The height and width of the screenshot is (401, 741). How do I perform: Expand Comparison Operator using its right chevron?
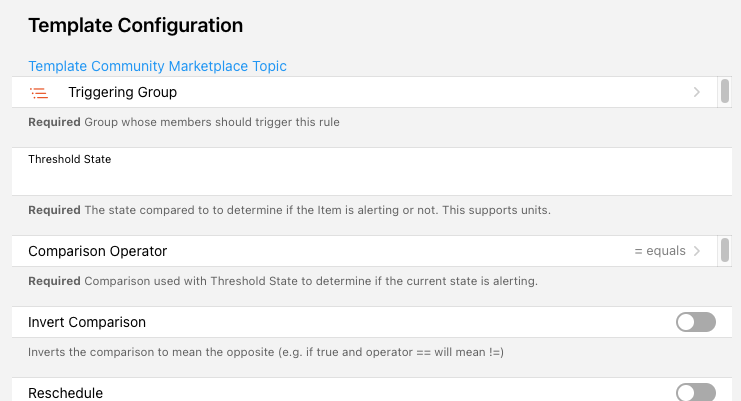[x=696, y=251]
